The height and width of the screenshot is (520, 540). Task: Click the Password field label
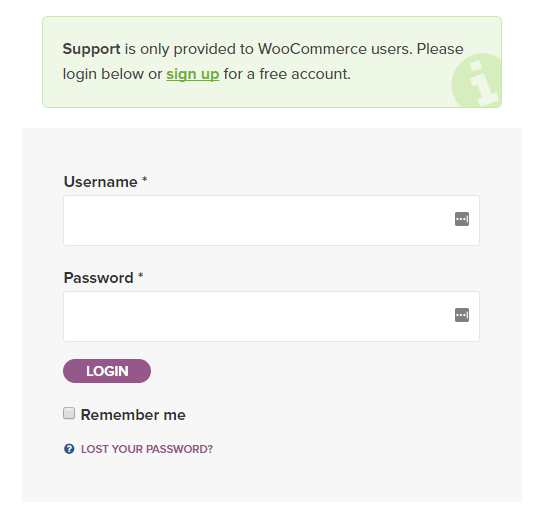pos(98,278)
